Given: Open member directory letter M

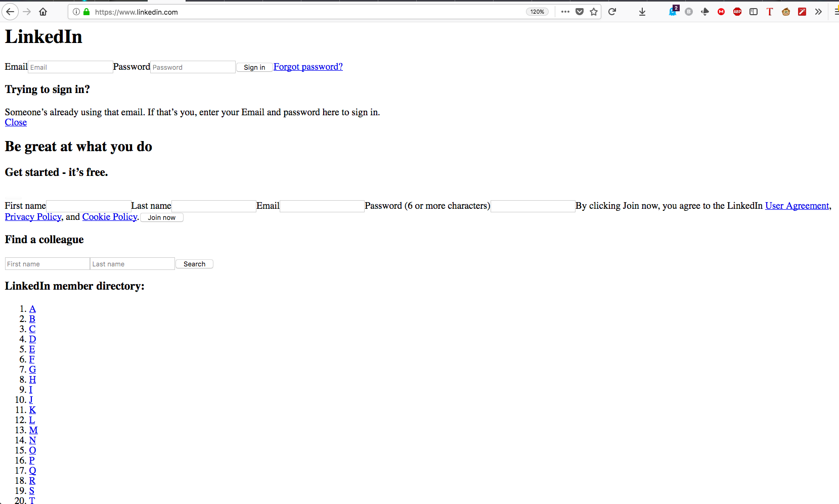Looking at the screenshot, I should click(x=33, y=430).
